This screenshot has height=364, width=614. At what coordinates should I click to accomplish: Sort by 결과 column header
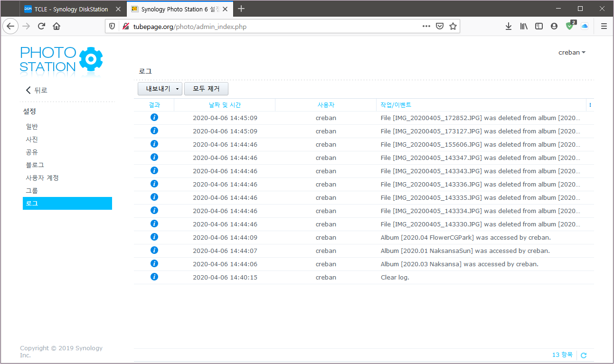pos(154,105)
